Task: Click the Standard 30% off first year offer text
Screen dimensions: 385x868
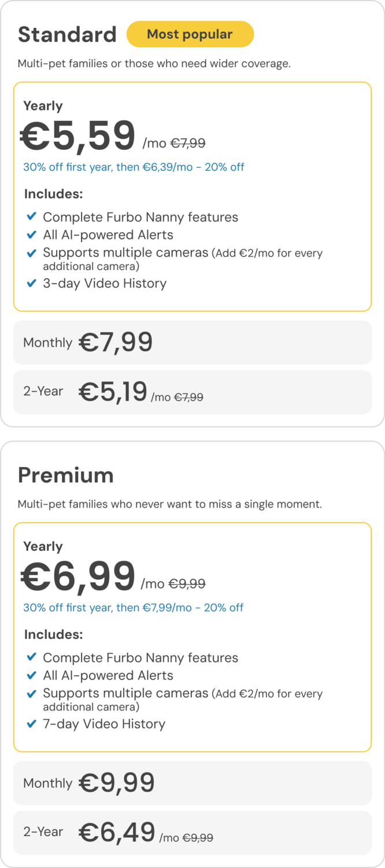Action: coord(134,167)
